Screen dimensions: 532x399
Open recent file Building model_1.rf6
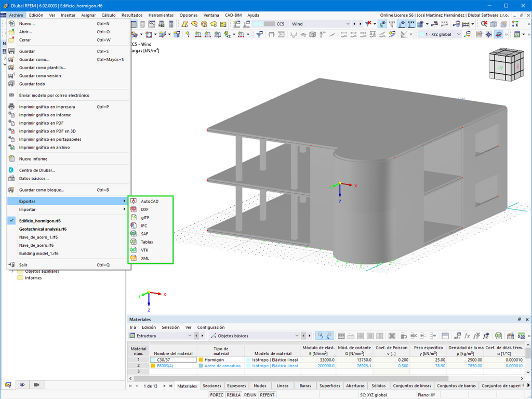point(38,254)
